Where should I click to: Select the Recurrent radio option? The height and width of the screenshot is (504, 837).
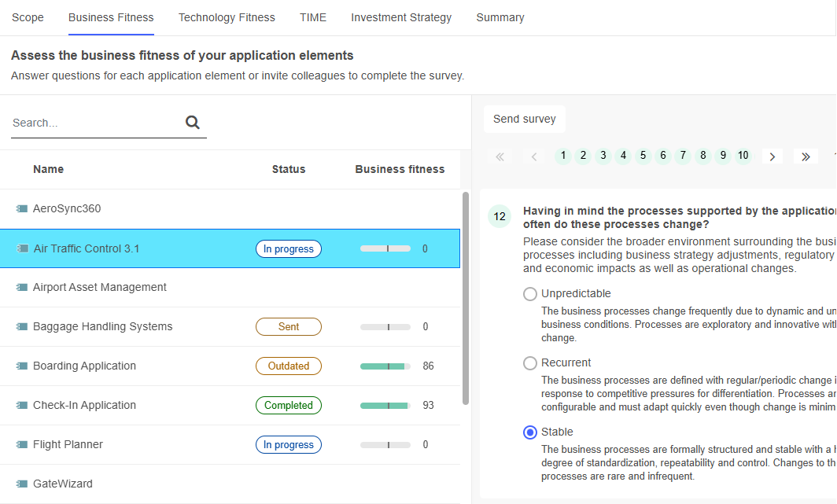(530, 363)
